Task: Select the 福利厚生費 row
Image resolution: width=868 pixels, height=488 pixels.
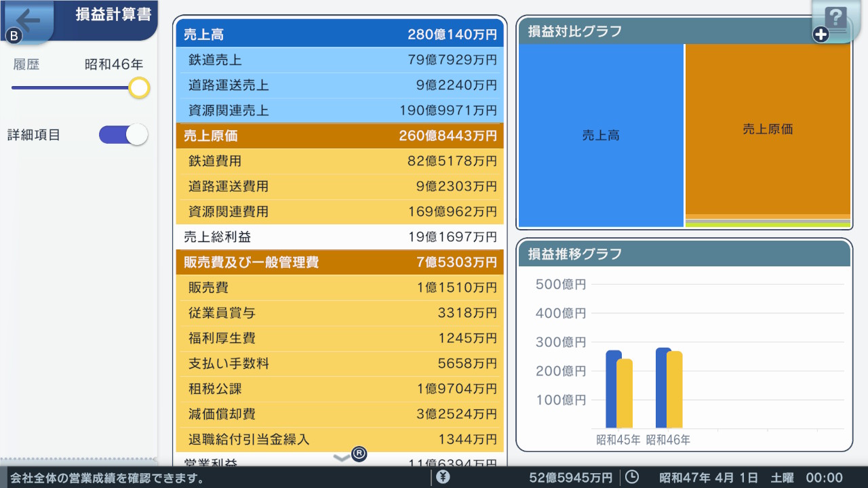Action: 340,338
